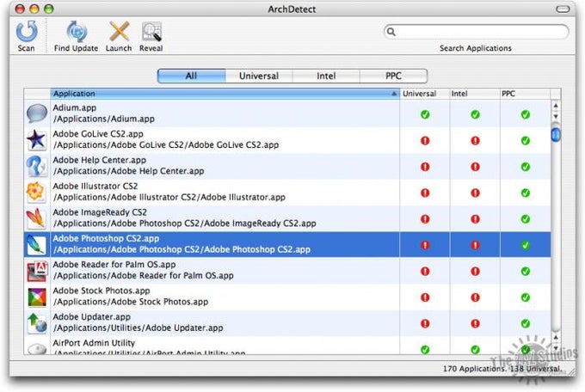
Task: Select the Adobe Reader for Palm OS icon
Action: (37, 271)
